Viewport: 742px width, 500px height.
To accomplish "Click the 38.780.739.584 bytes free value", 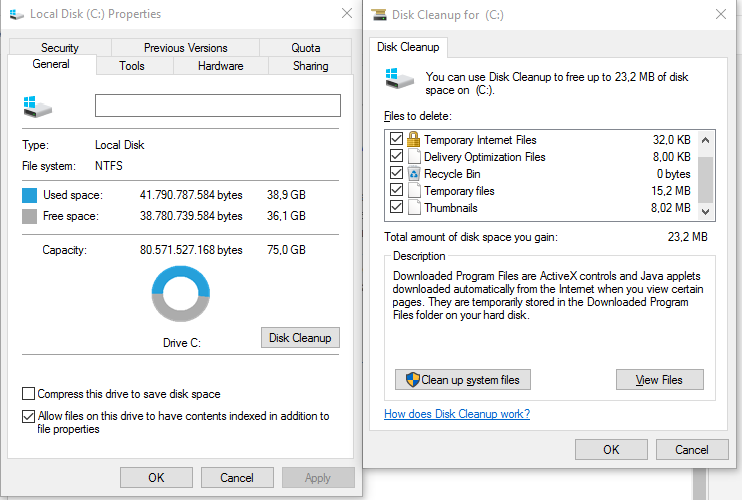I will (191, 216).
